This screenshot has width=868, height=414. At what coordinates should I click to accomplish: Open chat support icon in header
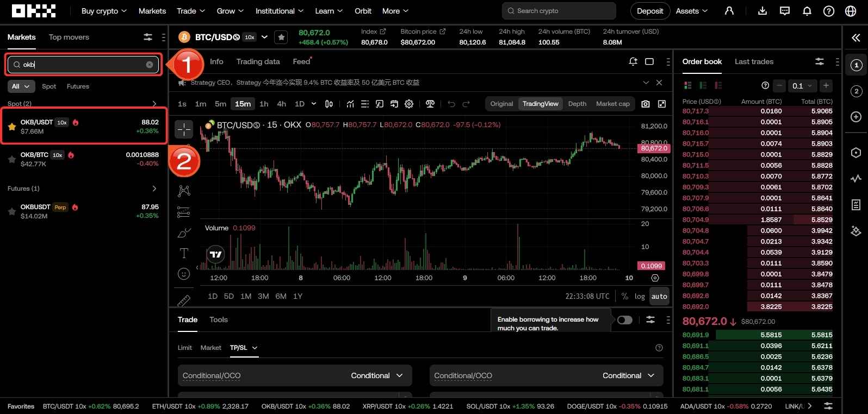[x=785, y=11]
